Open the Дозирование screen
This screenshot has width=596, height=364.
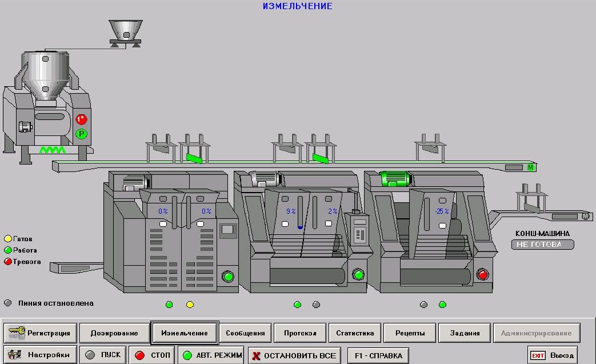tap(114, 333)
